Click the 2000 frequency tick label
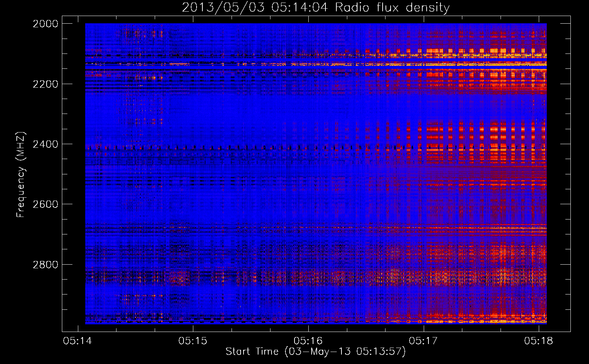 click(x=45, y=24)
